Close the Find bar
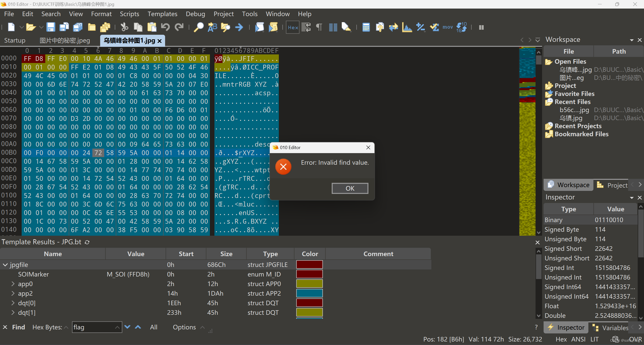Screen dimensions: 644x345 pyautogui.click(x=5, y=327)
